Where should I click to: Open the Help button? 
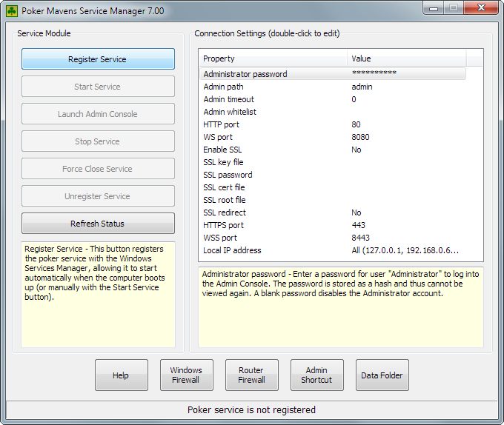(121, 375)
